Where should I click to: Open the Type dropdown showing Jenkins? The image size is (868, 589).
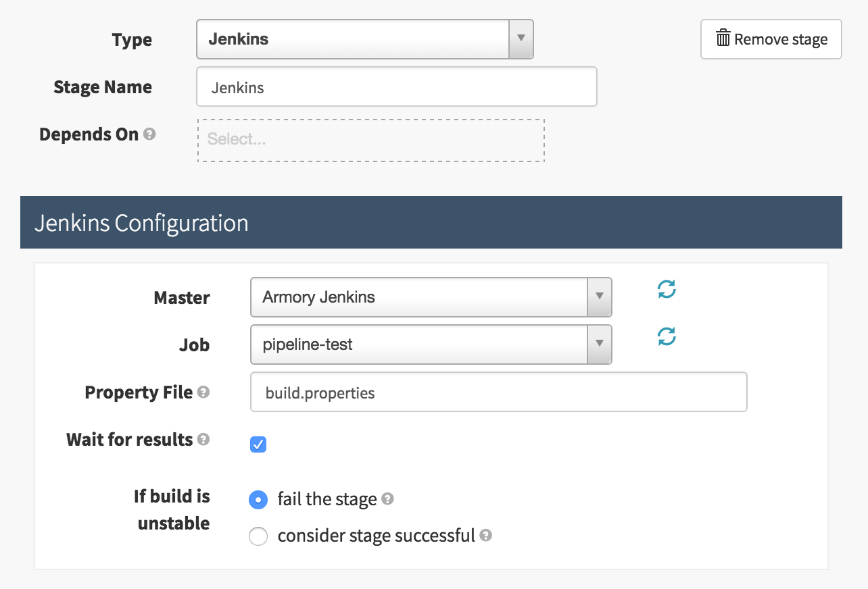pyautogui.click(x=364, y=39)
